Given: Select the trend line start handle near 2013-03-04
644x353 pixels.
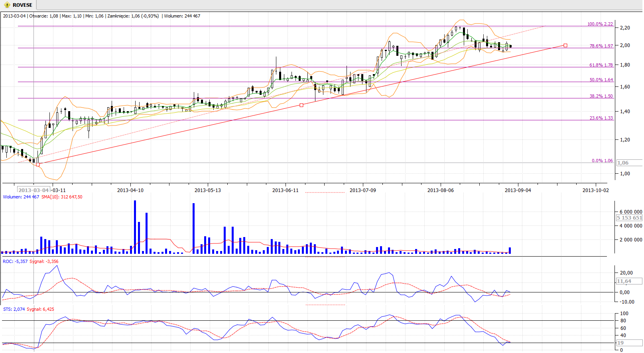Looking at the screenshot, I should (38, 165).
